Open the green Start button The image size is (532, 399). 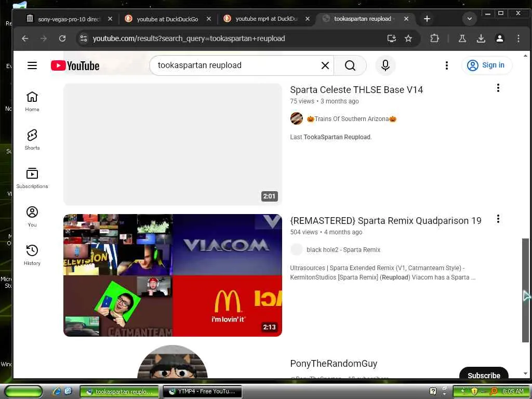click(x=23, y=391)
